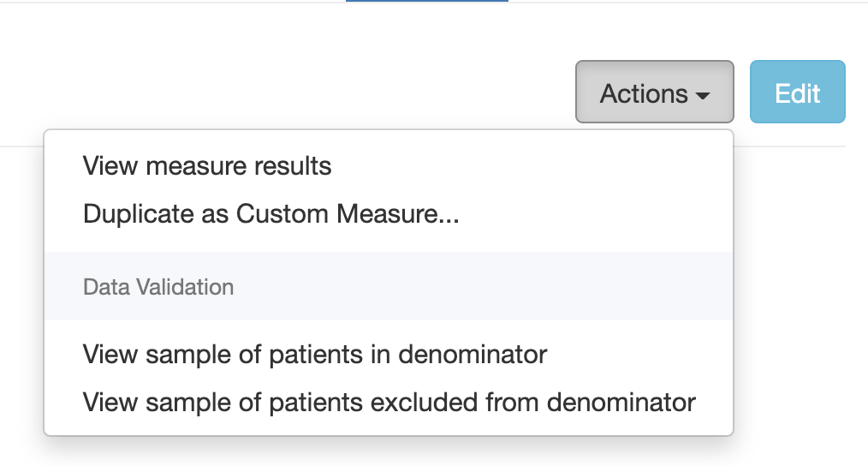Pick the denominator exclusions sample option
This screenshot has height=466, width=868.
tap(389, 402)
